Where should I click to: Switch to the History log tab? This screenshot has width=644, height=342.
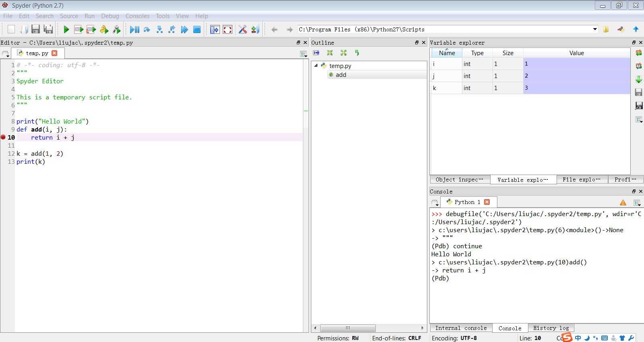tap(551, 328)
